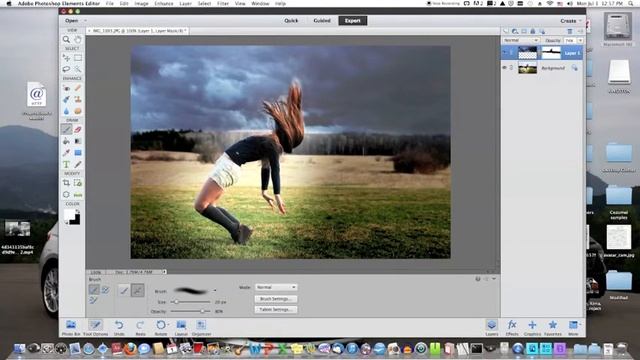Open the Organizer button
Image resolution: width=640 pixels, height=360 pixels.
[x=201, y=328]
